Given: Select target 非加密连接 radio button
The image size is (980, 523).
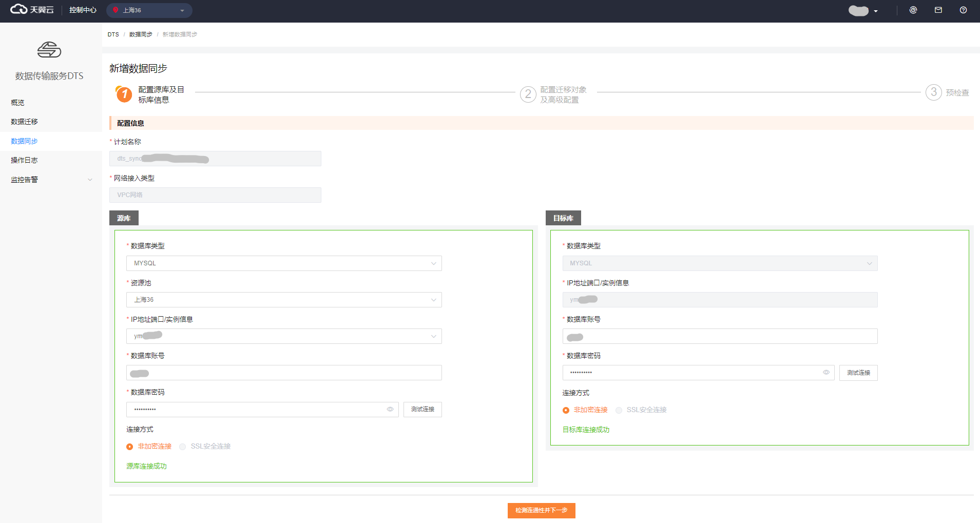Looking at the screenshot, I should pos(566,410).
